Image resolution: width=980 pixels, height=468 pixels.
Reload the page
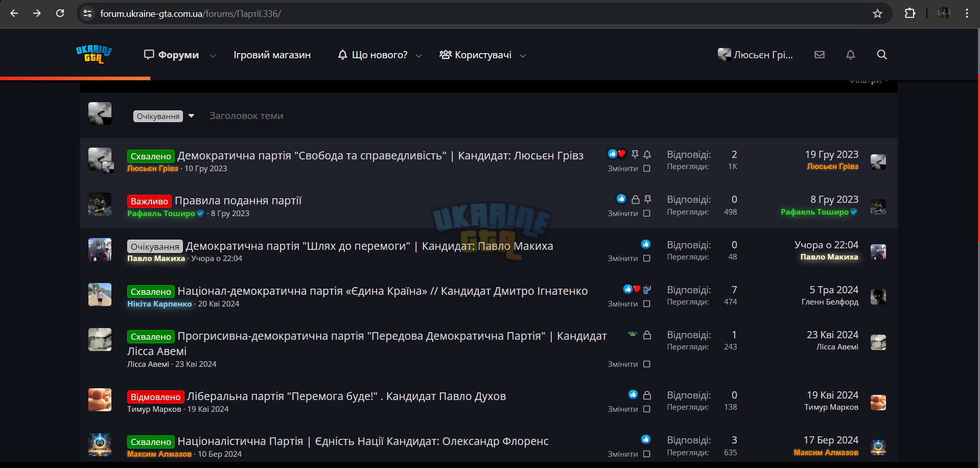pyautogui.click(x=60, y=14)
